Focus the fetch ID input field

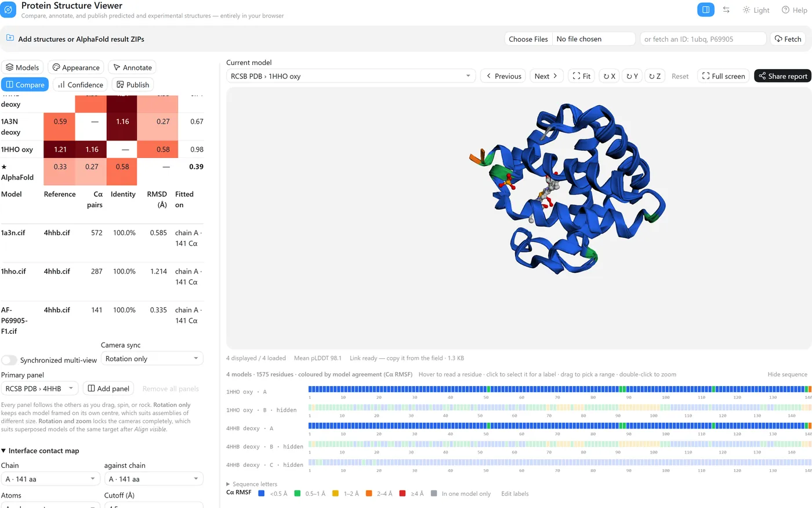[x=703, y=39]
